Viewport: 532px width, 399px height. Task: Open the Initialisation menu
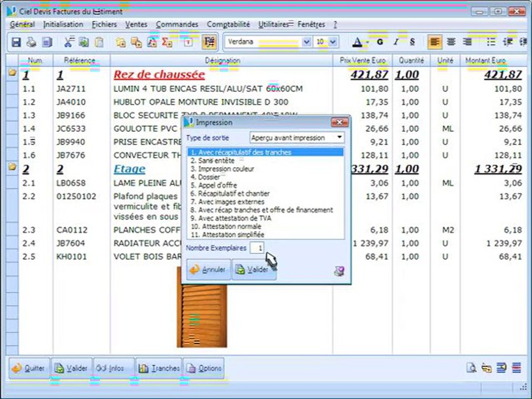[x=63, y=24]
